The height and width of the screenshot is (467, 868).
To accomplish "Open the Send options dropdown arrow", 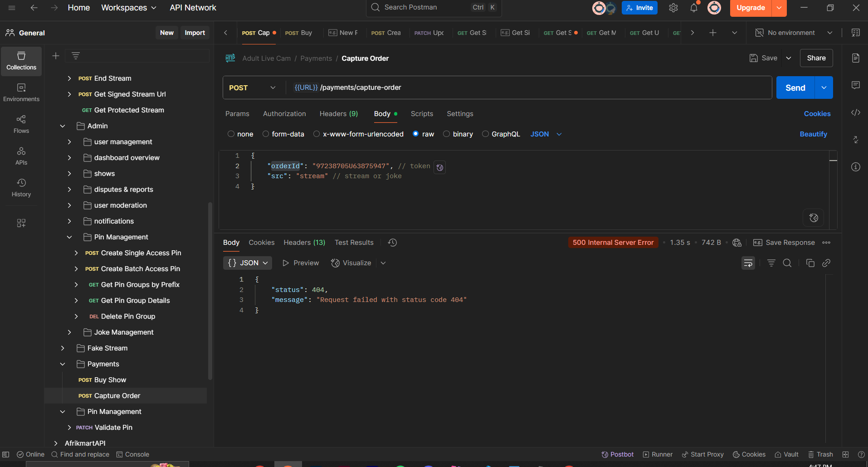I will (x=824, y=88).
